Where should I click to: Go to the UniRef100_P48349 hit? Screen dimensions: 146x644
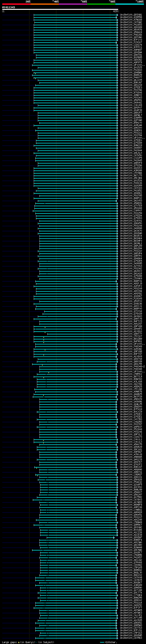click(131, 347)
